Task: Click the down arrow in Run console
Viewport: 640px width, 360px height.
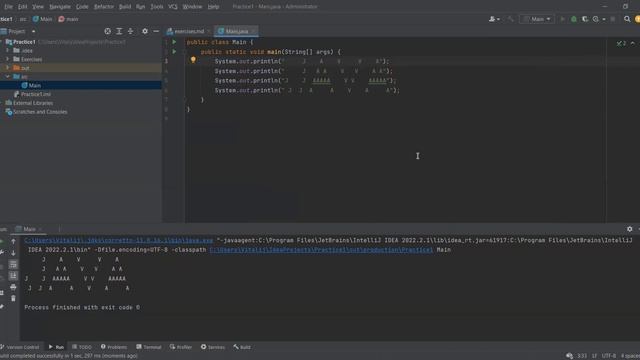Action: (x=13, y=253)
